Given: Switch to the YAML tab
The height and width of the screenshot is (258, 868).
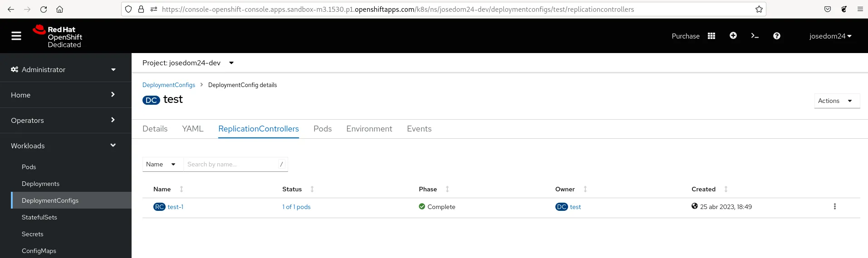Looking at the screenshot, I should click(193, 129).
